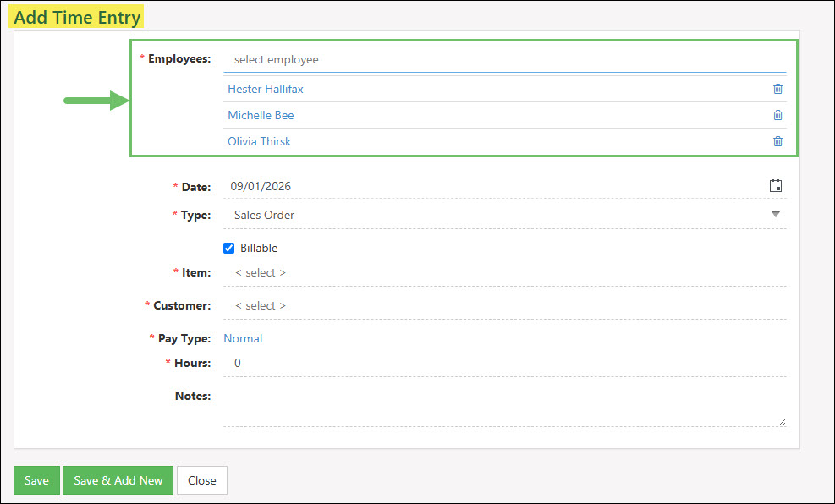The image size is (835, 504).
Task: Click the Sales Order type field
Action: pos(504,215)
